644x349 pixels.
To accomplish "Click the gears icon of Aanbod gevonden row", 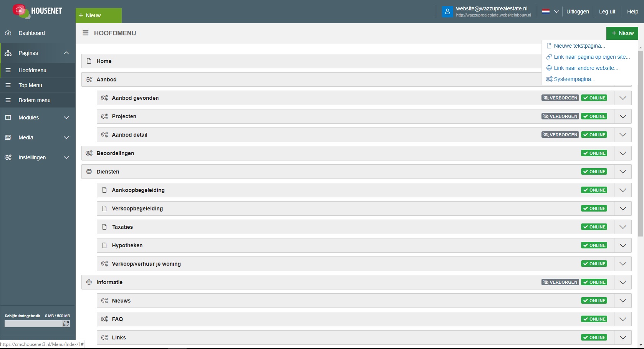I will click(x=104, y=98).
